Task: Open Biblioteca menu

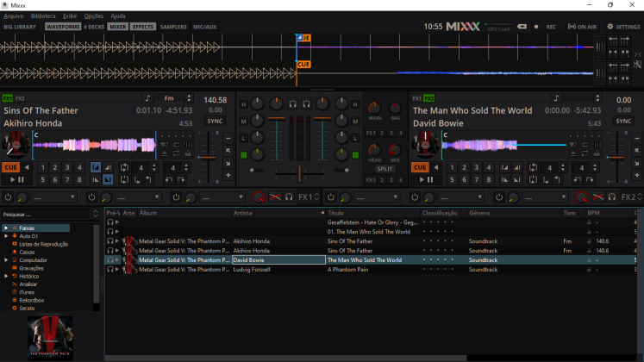Action: 43,16
